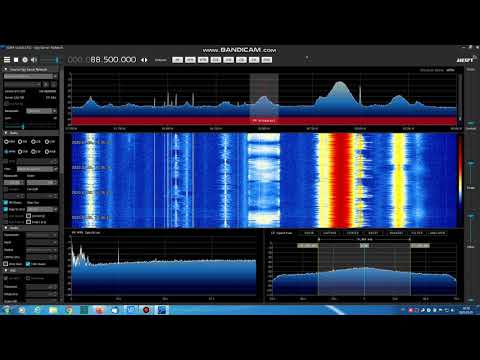Click the filter Bandwidth value field
Viewport: 480px width, 360px height.
tap(14, 182)
